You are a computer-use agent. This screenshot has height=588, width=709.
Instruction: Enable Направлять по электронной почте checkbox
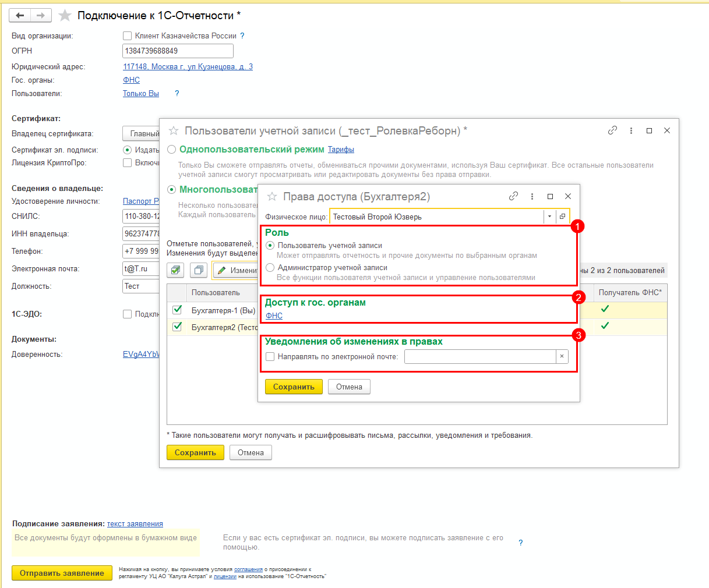point(270,357)
